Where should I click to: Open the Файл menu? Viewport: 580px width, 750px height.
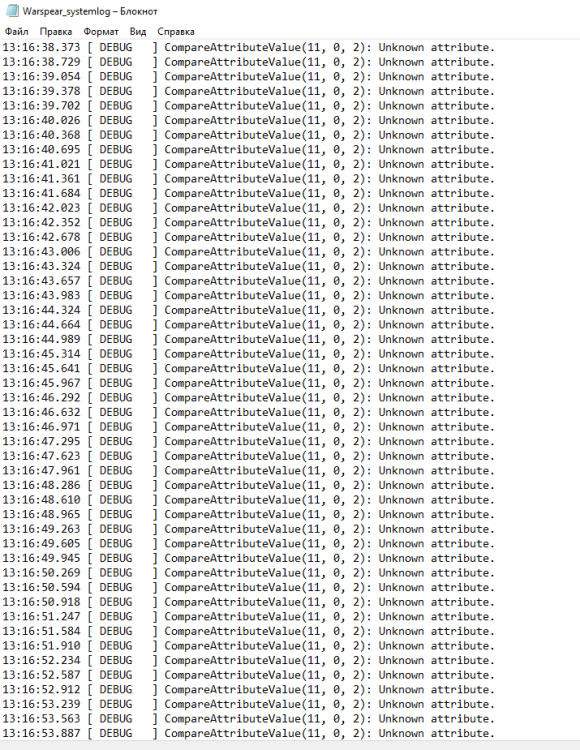tap(16, 32)
